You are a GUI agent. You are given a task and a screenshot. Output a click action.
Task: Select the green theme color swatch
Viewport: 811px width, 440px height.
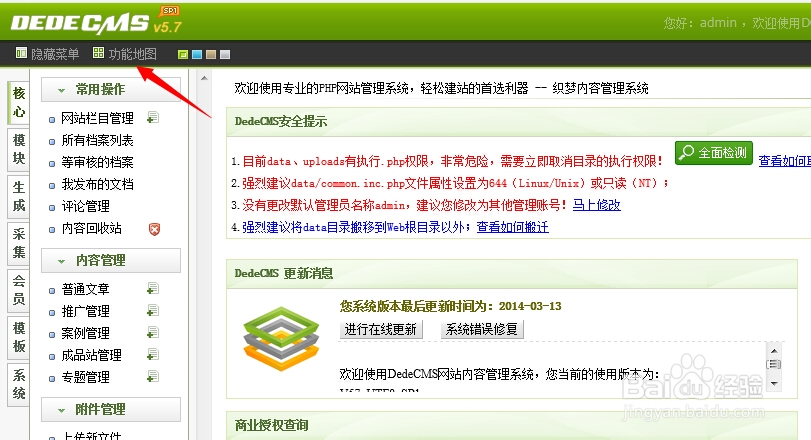[x=183, y=54]
